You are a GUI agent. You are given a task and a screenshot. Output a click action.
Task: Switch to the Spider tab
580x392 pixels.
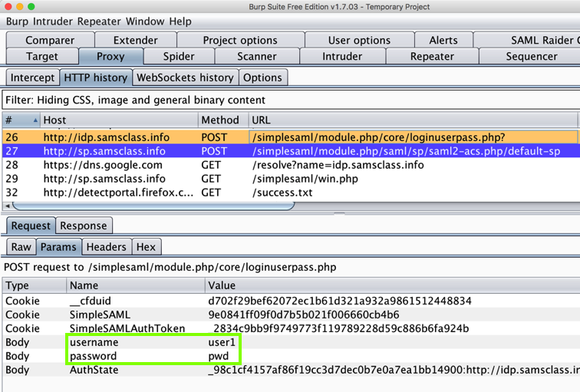tap(179, 56)
